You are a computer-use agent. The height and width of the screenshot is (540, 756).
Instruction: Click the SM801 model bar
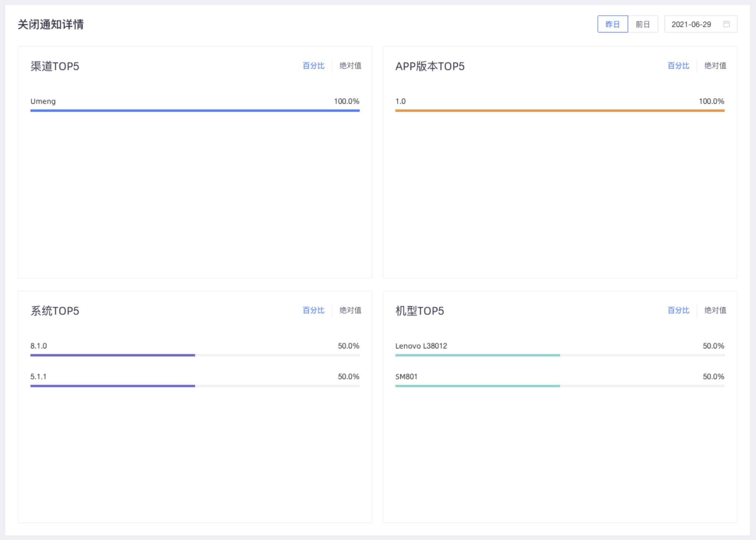click(477, 386)
